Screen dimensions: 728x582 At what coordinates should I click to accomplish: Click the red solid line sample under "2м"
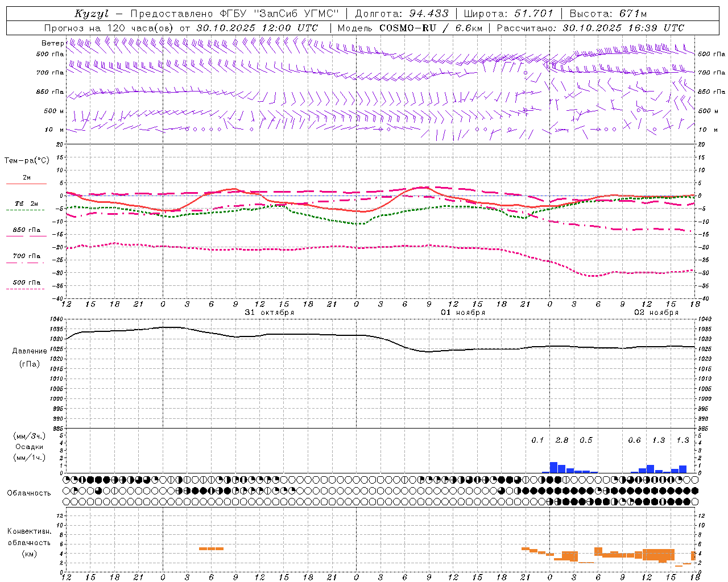[26, 184]
